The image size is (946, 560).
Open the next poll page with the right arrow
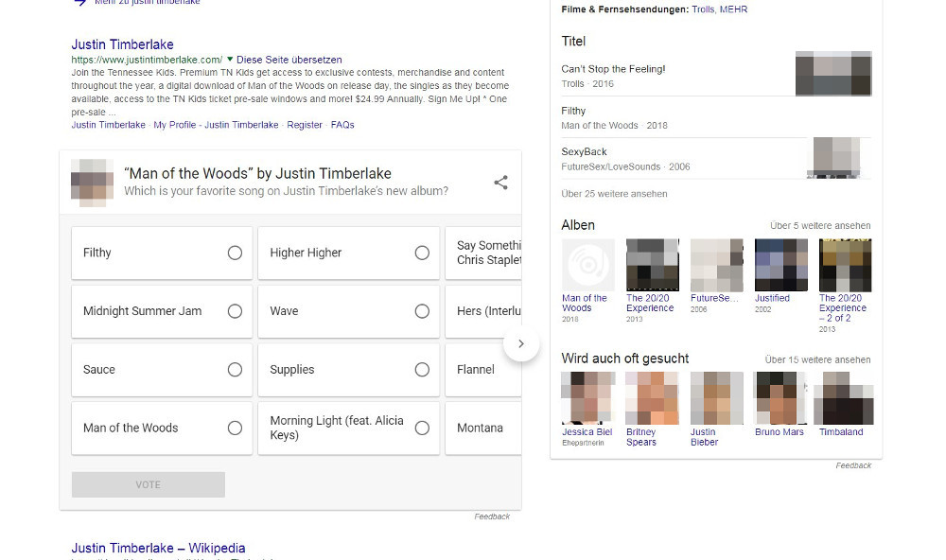click(x=521, y=344)
